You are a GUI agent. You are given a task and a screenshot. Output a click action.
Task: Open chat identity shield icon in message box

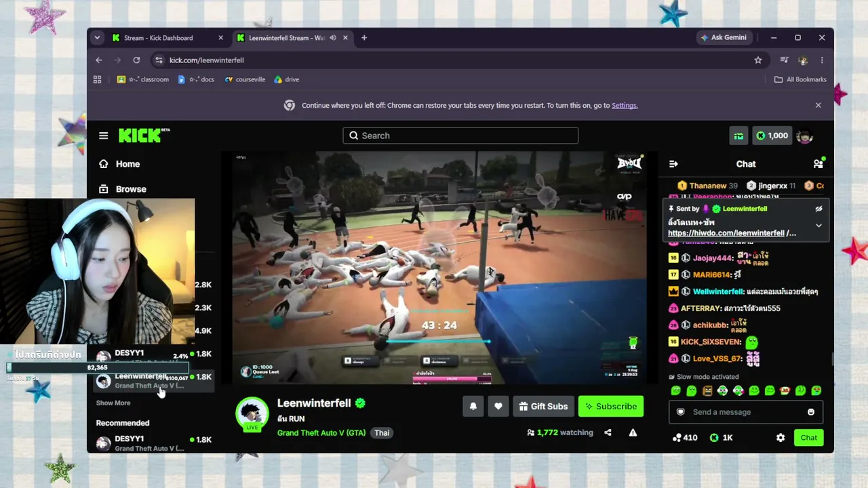pos(681,412)
